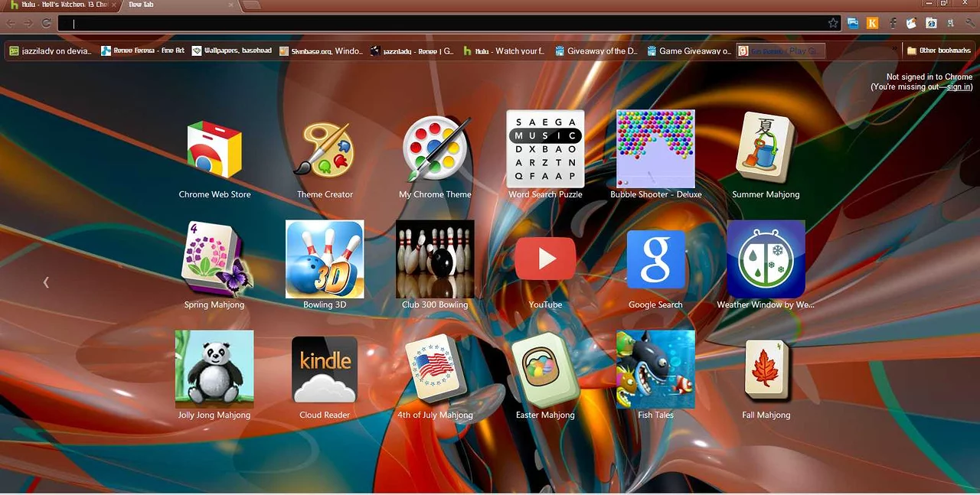The height and width of the screenshot is (495, 980).
Task: Focus the address bar input field
Action: pyautogui.click(x=444, y=23)
